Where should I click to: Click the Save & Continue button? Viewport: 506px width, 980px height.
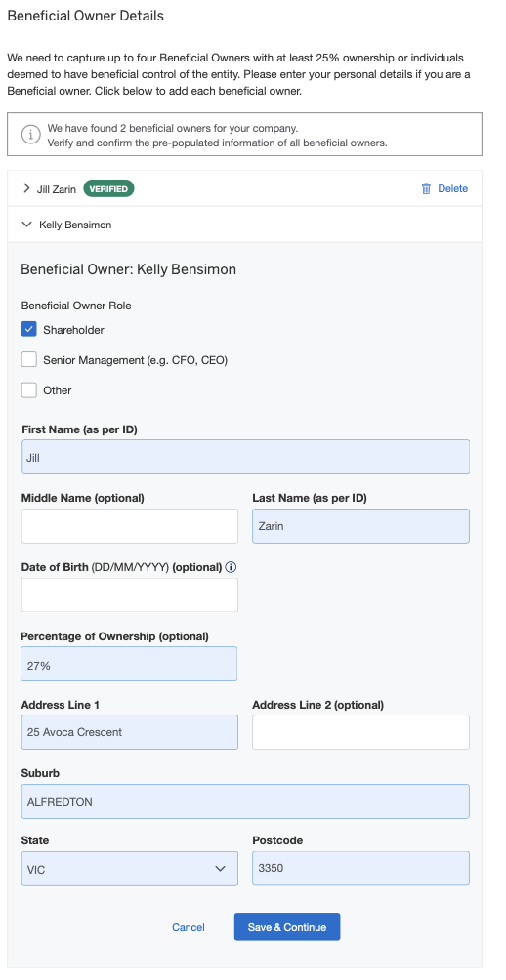click(287, 927)
